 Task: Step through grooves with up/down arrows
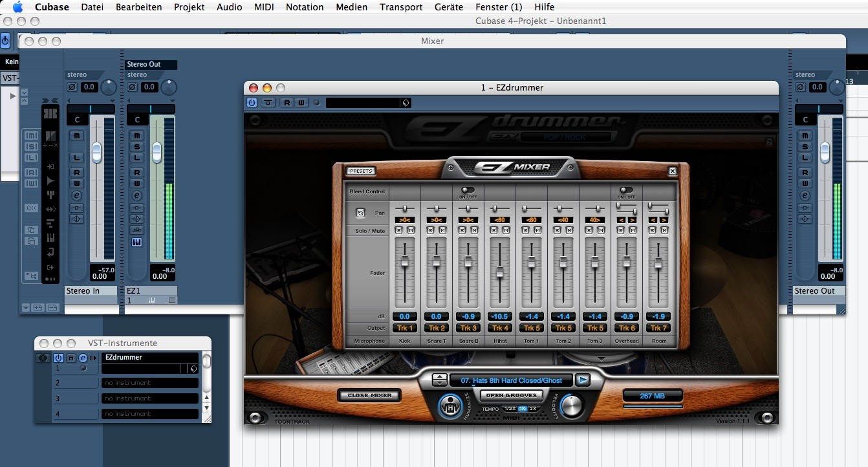(439, 380)
